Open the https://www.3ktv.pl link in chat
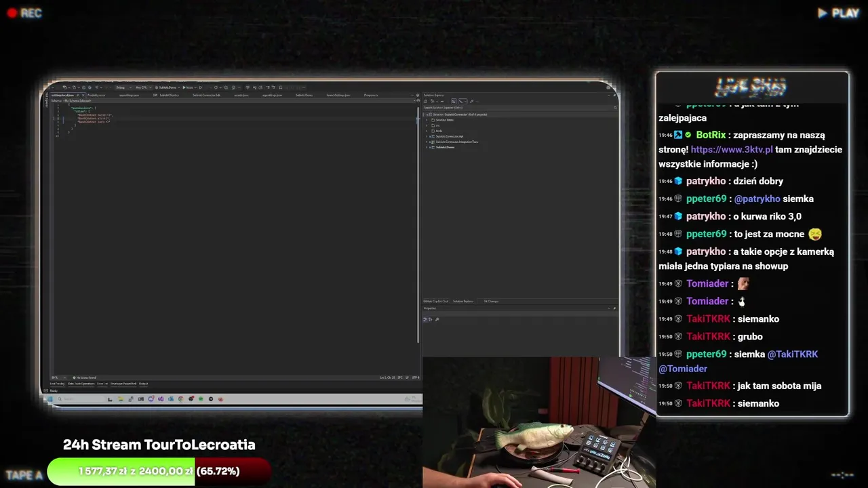868x488 pixels. 732,149
